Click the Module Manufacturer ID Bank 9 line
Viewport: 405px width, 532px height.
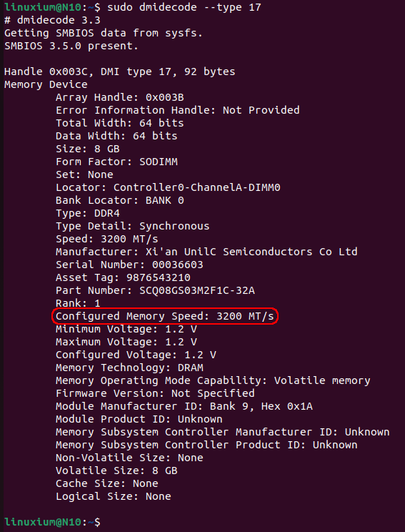point(184,406)
